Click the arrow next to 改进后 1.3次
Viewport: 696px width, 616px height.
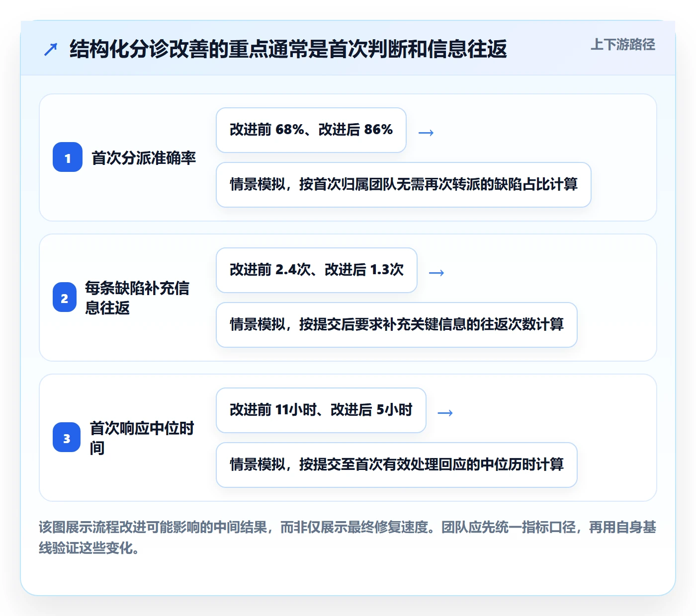coord(436,273)
